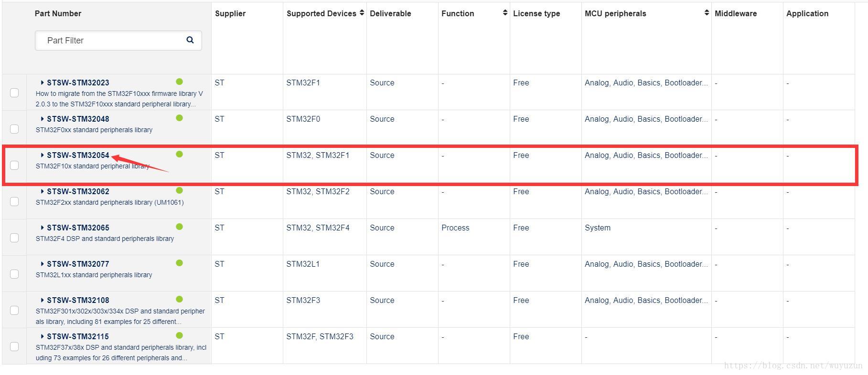Image resolution: width=868 pixels, height=375 pixels.
Task: Expand the STSW-STM32023 row triangle
Action: 42,83
